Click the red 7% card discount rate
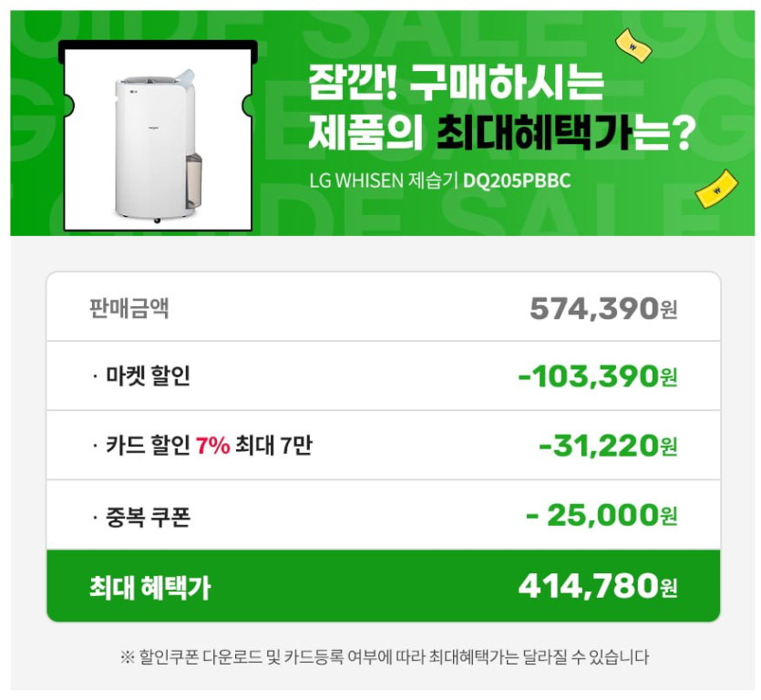The height and width of the screenshot is (700, 761). click(212, 447)
